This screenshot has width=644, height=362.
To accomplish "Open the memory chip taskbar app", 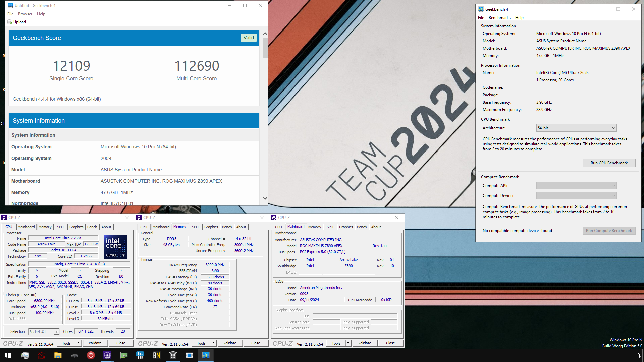I will (x=74, y=355).
